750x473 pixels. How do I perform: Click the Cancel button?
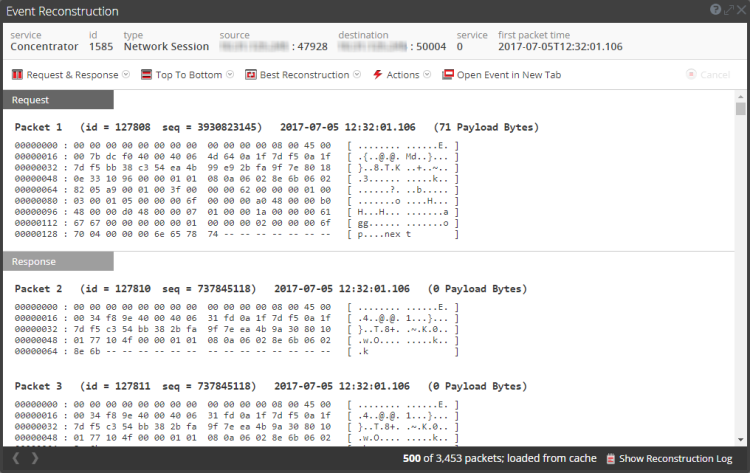pyautogui.click(x=708, y=75)
